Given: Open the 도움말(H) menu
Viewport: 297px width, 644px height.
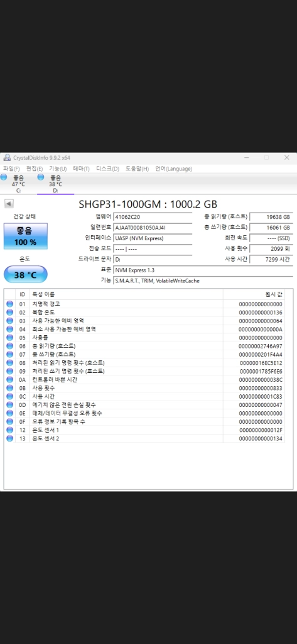Looking at the screenshot, I should point(137,169).
